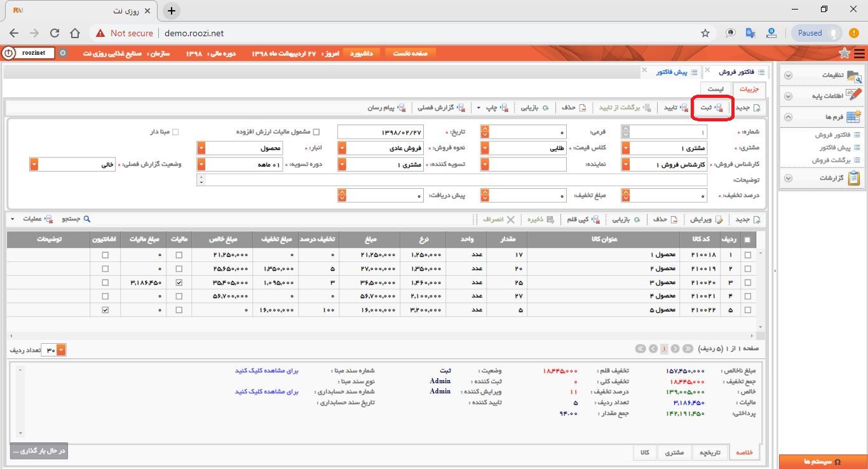
Task: Click حذف in the items grid toolbar
Action: point(666,219)
